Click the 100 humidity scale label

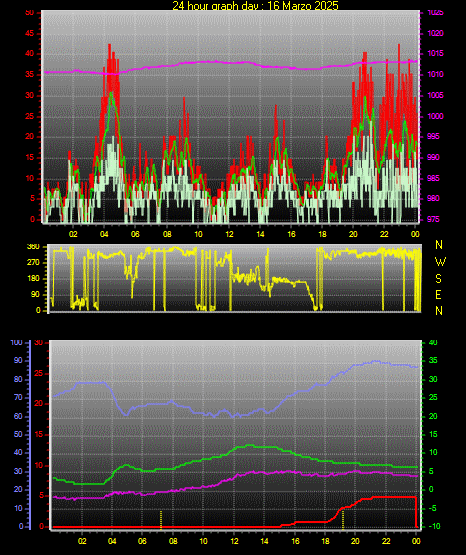click(x=16, y=343)
